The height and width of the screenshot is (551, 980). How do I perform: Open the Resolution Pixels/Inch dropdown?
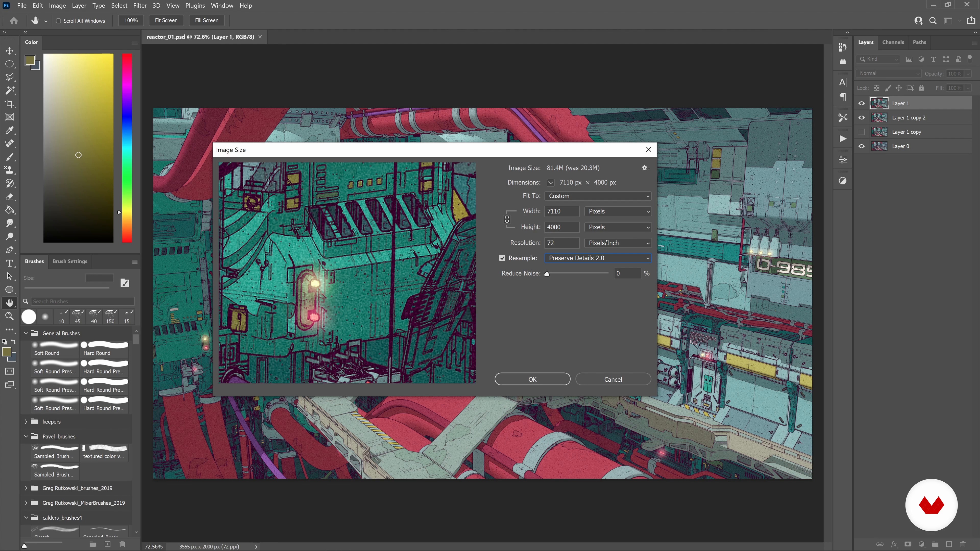coord(618,243)
